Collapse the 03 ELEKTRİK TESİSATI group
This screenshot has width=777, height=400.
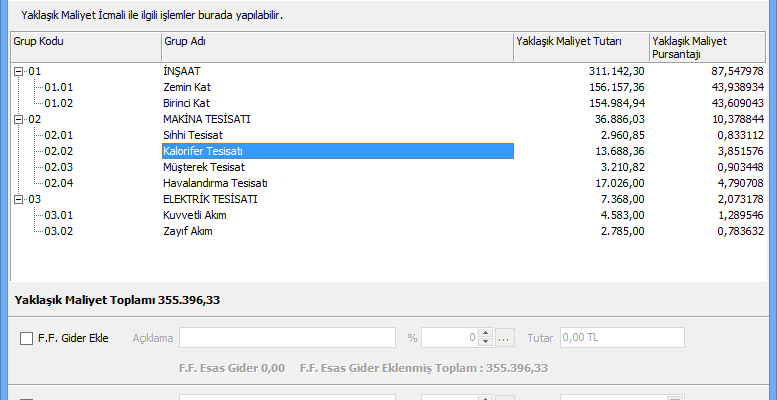19,199
